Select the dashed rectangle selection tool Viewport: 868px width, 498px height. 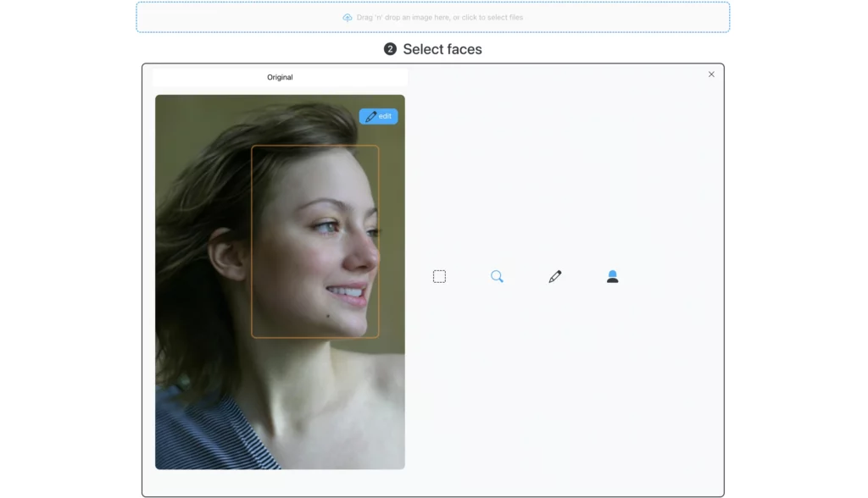(x=439, y=275)
